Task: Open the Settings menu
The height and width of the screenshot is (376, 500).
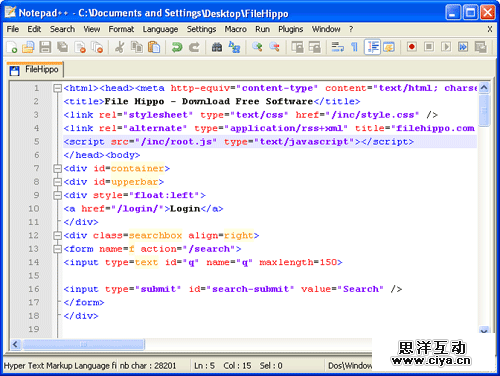Action: tap(201, 29)
